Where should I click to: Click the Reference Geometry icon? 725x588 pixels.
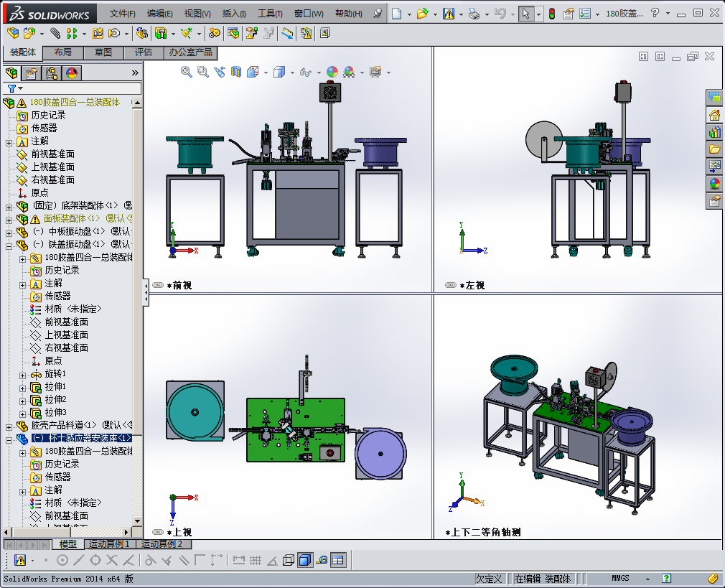click(187, 33)
